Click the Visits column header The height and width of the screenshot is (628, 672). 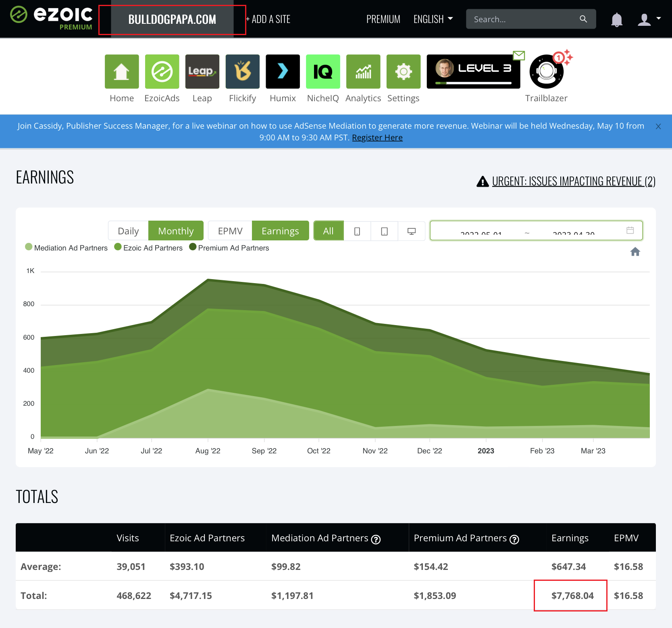pos(128,538)
